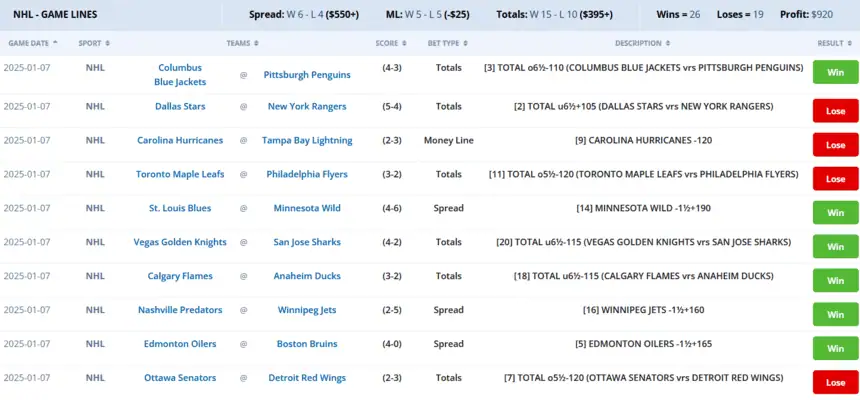Image resolution: width=860 pixels, height=400 pixels.
Task: Click Spread bet type in Nashville Predators row
Action: click(449, 311)
